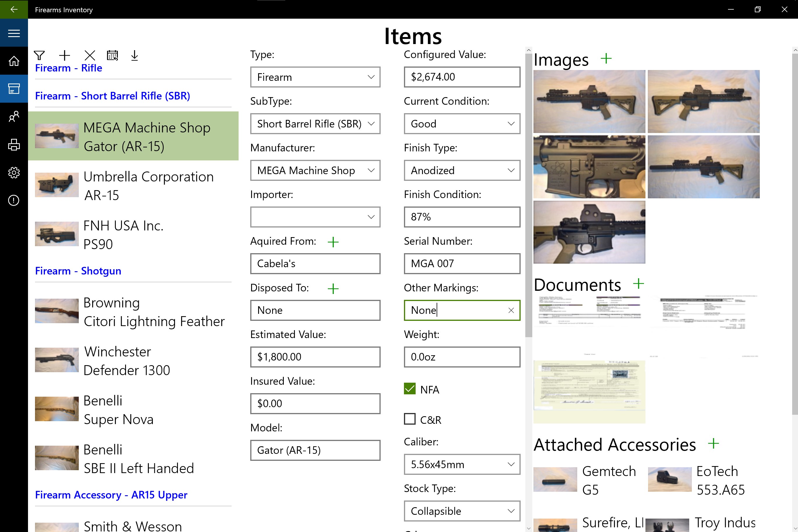798x532 pixels.
Task: Click the filter funnel icon
Action: [39, 55]
